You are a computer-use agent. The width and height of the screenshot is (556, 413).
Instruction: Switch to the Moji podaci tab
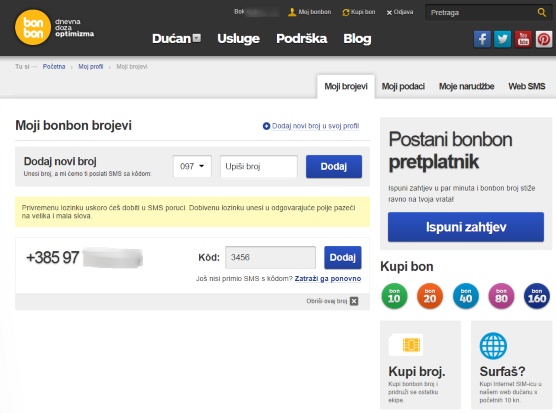tap(403, 86)
